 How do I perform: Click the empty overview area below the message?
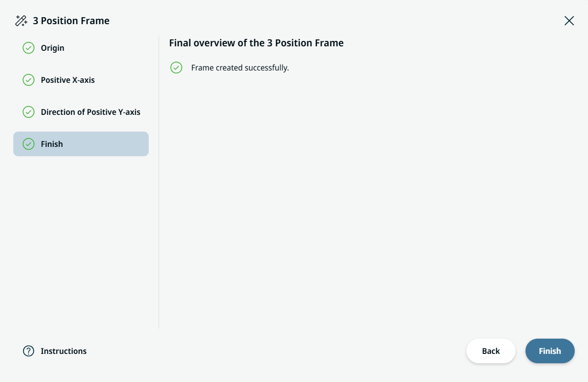369,197
